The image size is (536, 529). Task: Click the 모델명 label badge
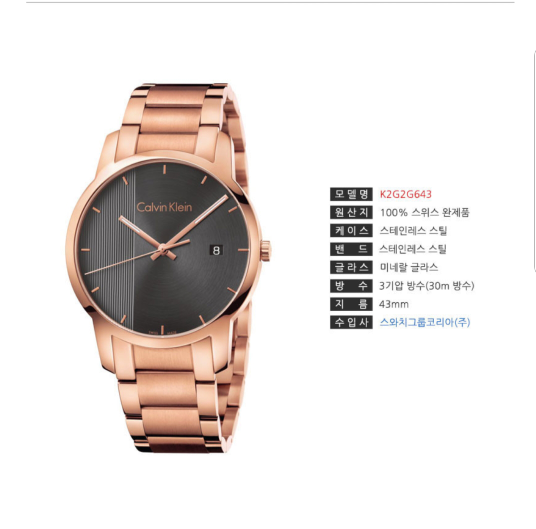(351, 194)
